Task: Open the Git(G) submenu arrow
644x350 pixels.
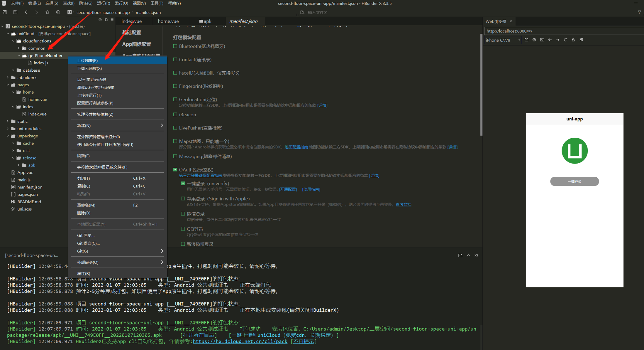Action: tap(162, 251)
